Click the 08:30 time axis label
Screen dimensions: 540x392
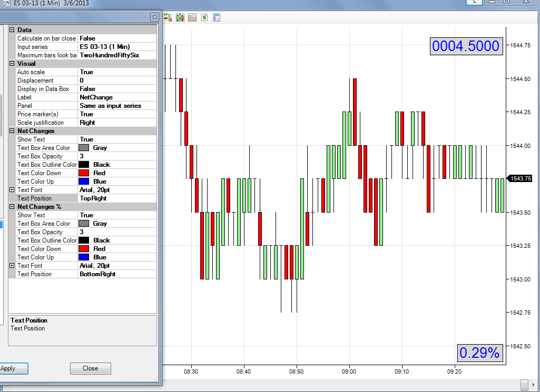point(191,371)
